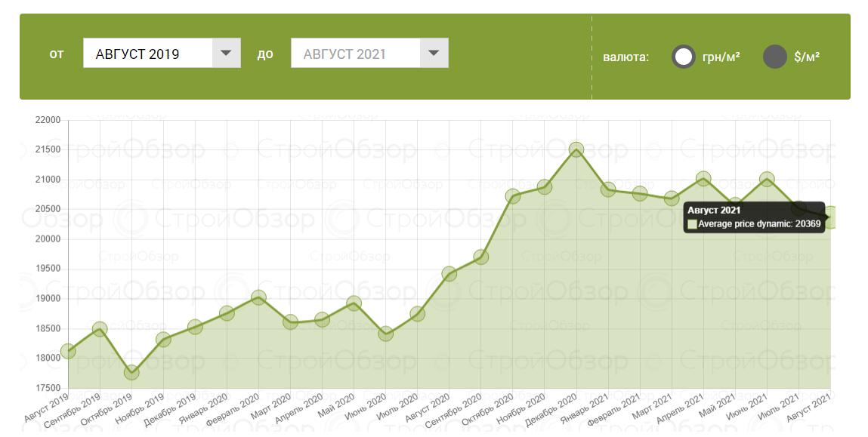Select the $/м² currency radio button
Image resolution: width=868 pixels, height=437 pixels.
click(775, 57)
